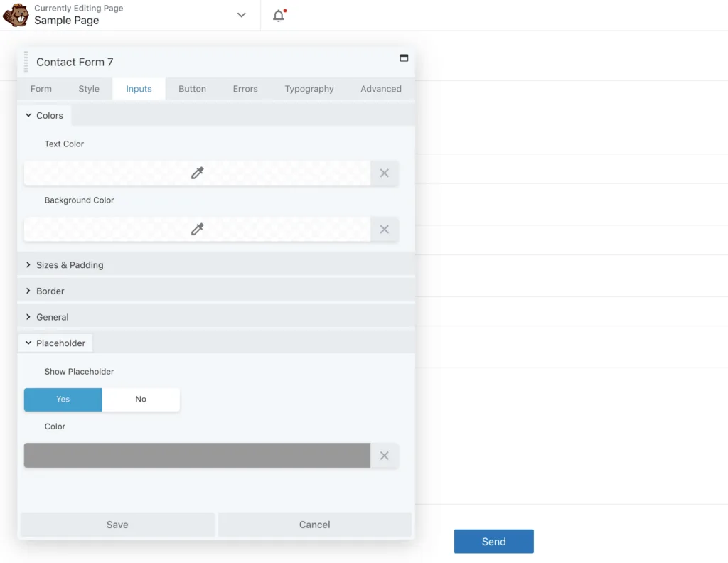Select the Inputs tab
The width and height of the screenshot is (728, 563).
[x=139, y=89]
